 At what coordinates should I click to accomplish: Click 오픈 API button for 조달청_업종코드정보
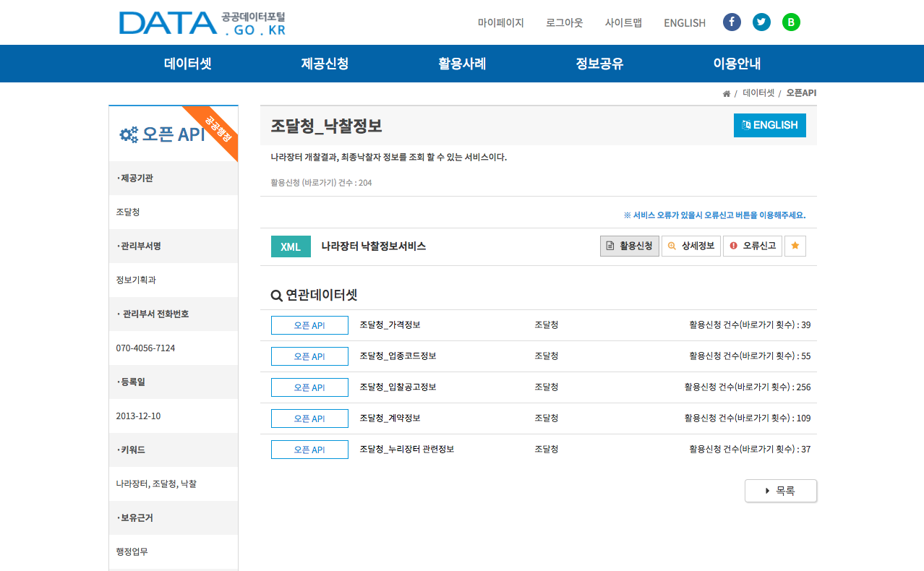309,356
